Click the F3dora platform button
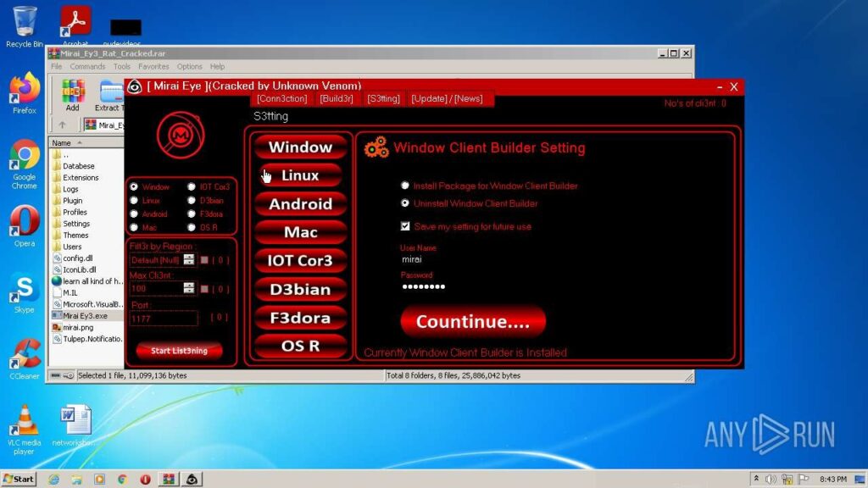Screen dimensions: 868x488 tap(301, 318)
